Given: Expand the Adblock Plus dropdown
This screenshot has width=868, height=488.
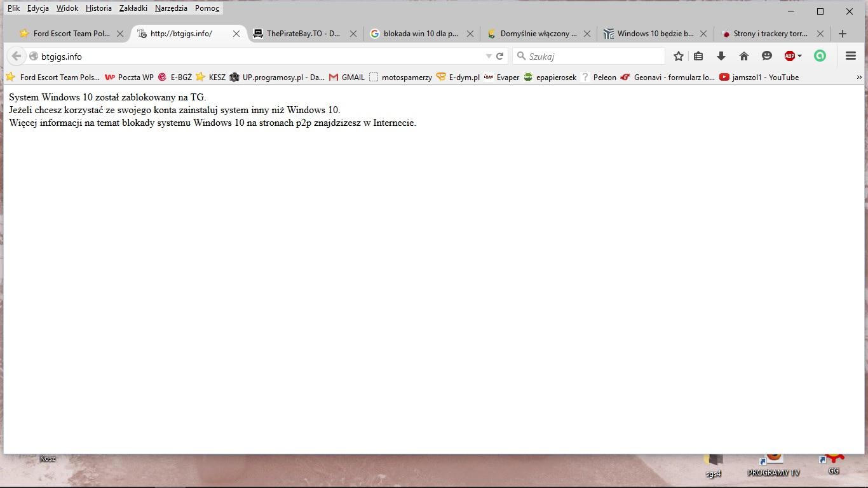Looking at the screenshot, I should point(799,57).
